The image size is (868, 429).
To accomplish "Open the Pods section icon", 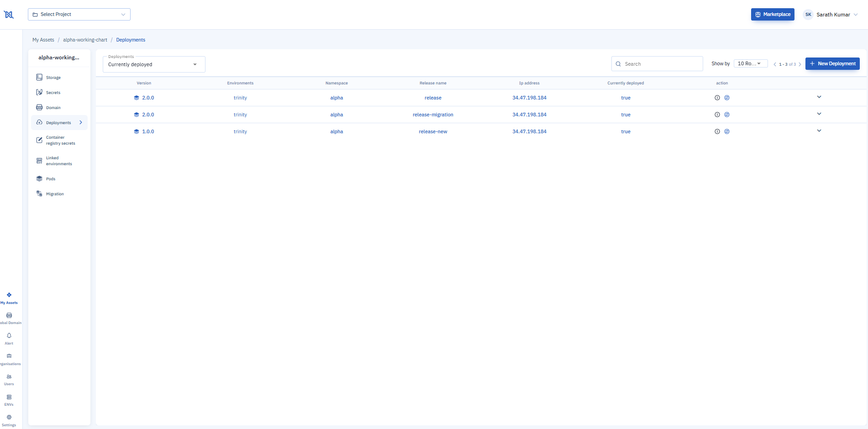I will (x=39, y=178).
